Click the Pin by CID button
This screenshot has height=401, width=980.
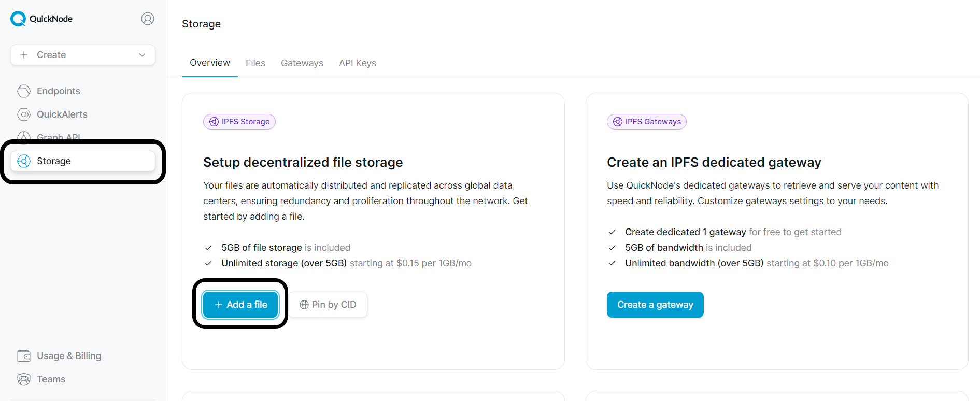[328, 305]
